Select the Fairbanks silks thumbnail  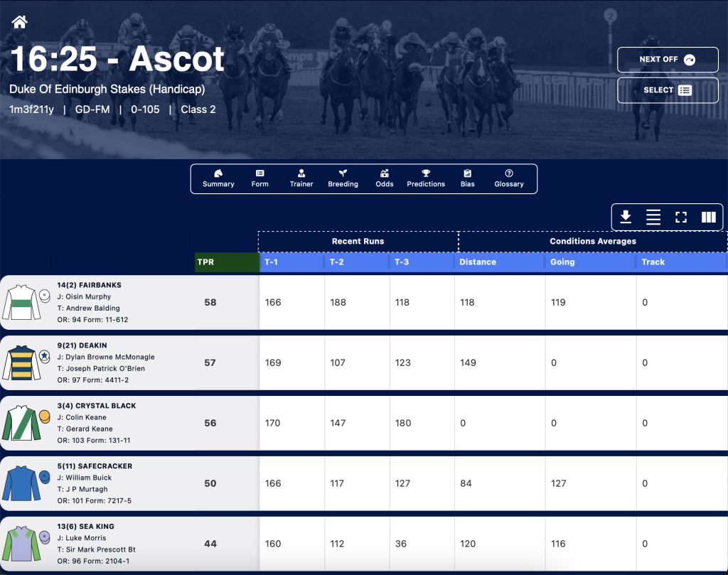click(x=21, y=302)
